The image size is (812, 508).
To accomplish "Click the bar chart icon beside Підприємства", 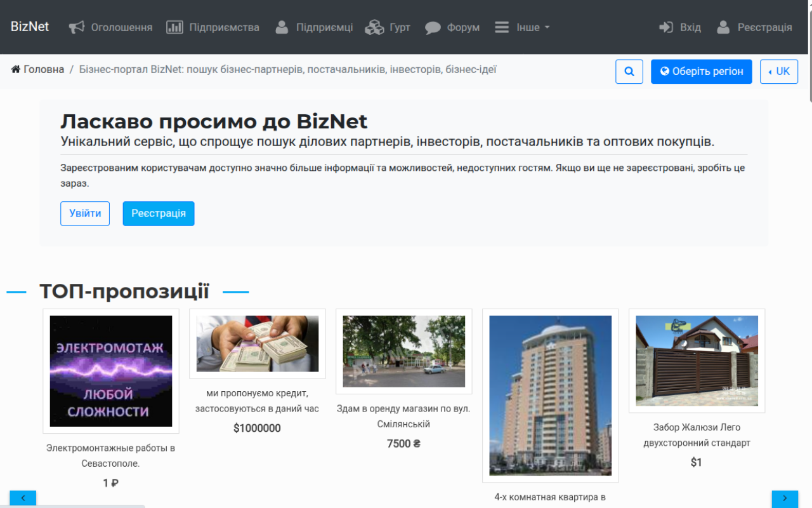I will click(x=174, y=27).
